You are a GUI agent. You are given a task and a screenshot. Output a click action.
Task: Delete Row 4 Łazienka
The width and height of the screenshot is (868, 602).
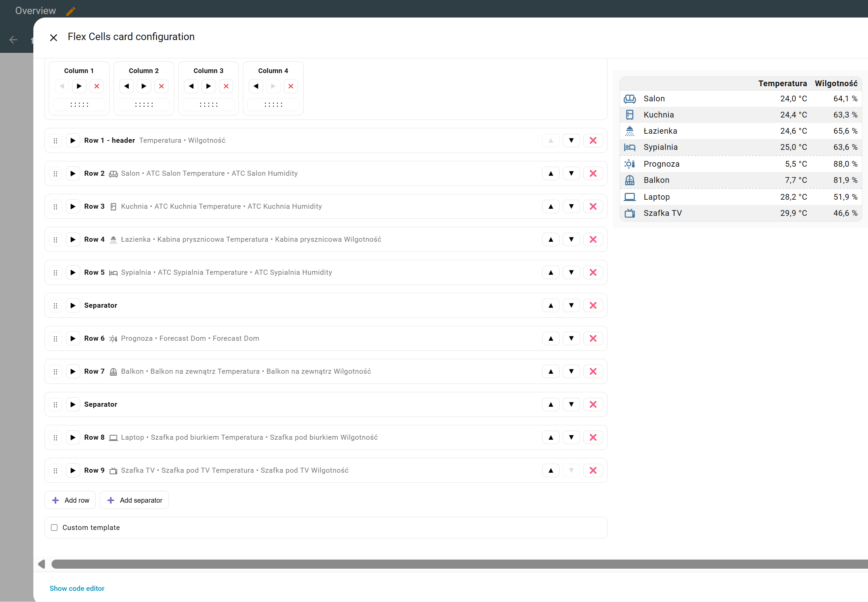click(592, 239)
